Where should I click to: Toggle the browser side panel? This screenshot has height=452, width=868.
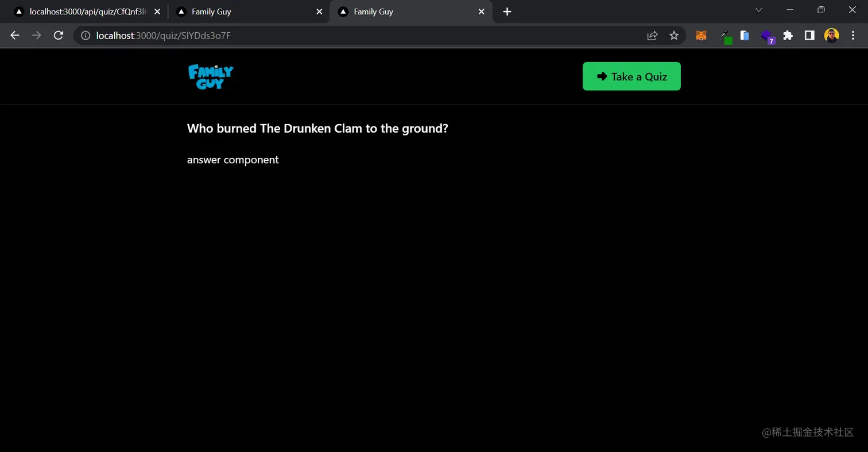point(809,36)
